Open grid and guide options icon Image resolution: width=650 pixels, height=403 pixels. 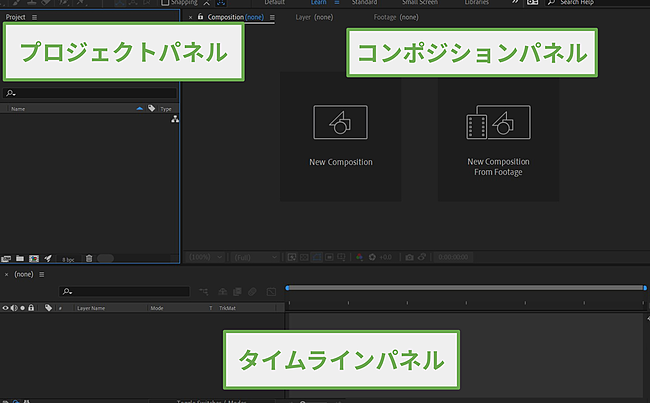[x=341, y=257]
